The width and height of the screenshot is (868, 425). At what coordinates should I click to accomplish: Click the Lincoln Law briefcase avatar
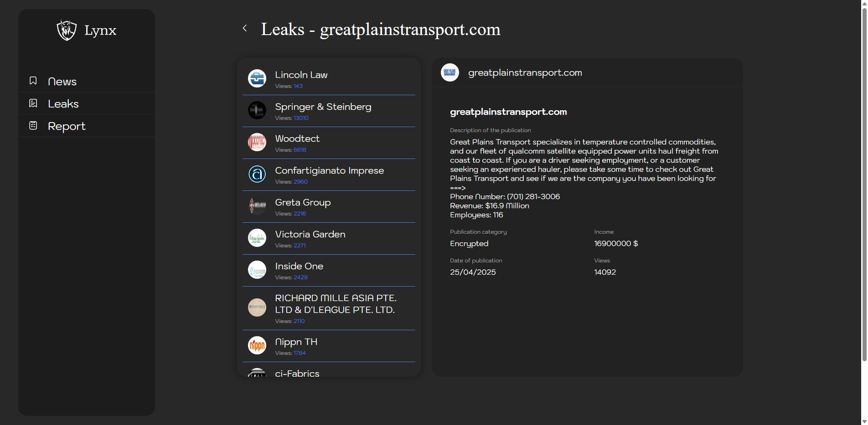point(257,78)
